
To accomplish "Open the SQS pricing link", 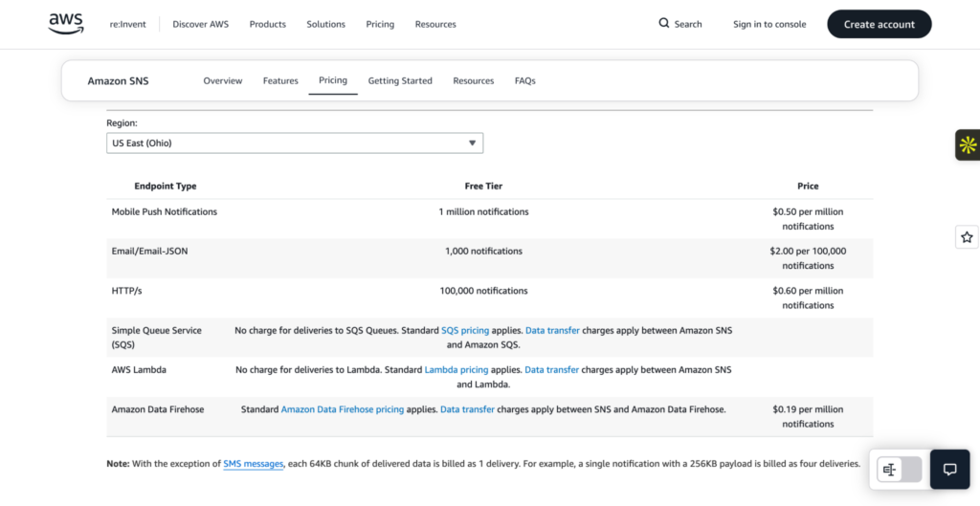I will point(465,330).
